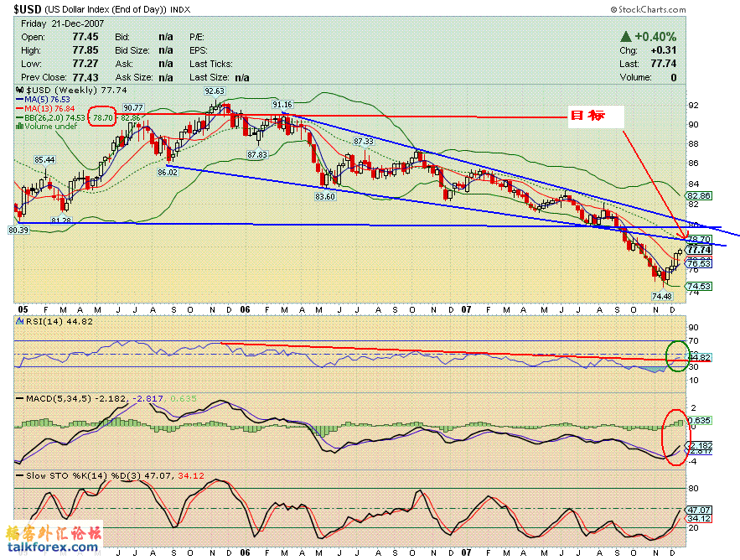740x560 pixels.
Task: Click the 91.16 price label on chart
Action: [282, 104]
